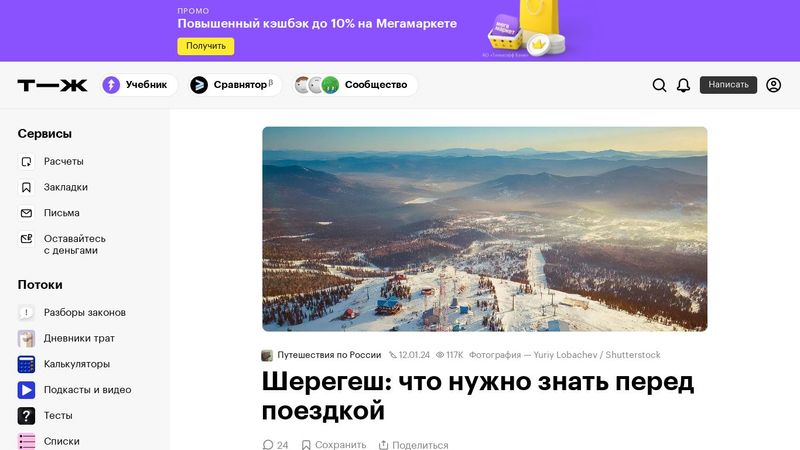Open the Сравнятор section
800x450 pixels.
point(235,85)
